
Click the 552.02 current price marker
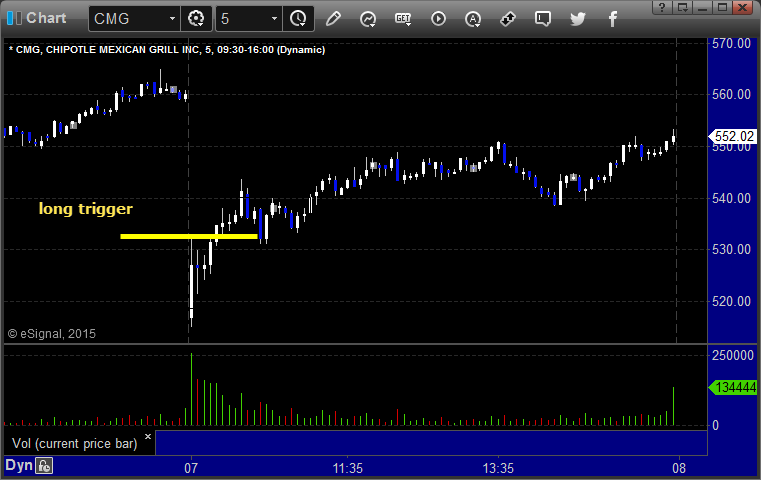coord(733,136)
